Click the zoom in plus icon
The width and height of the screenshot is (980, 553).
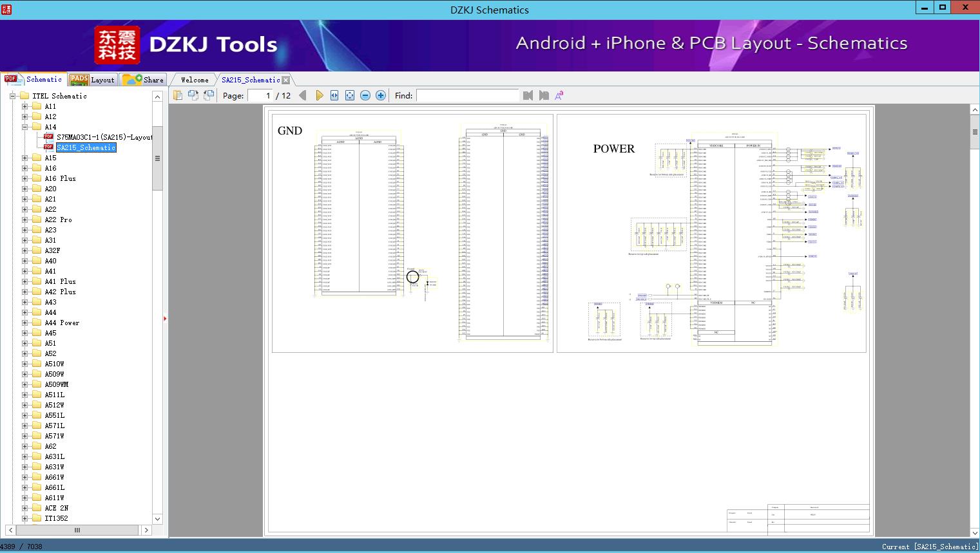tap(381, 95)
